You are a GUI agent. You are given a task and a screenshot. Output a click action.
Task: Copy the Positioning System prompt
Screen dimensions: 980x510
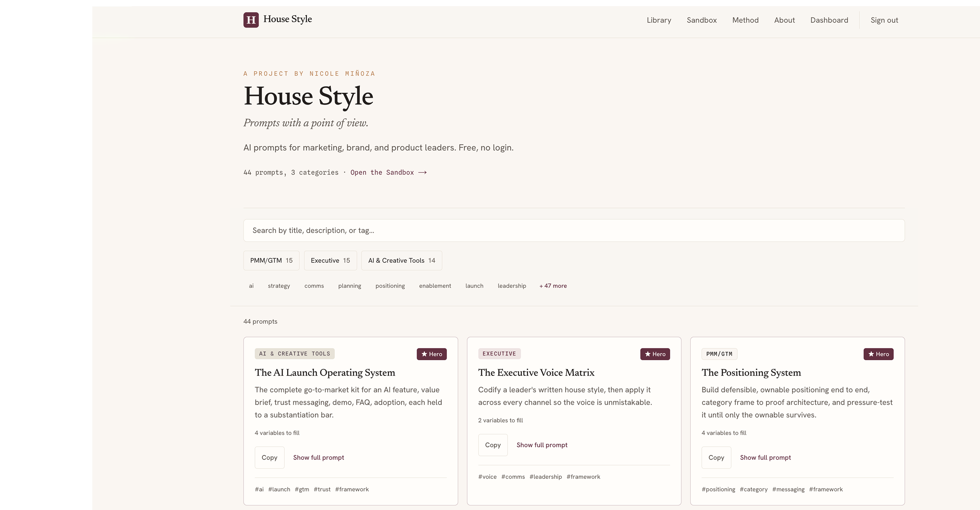[x=716, y=458]
